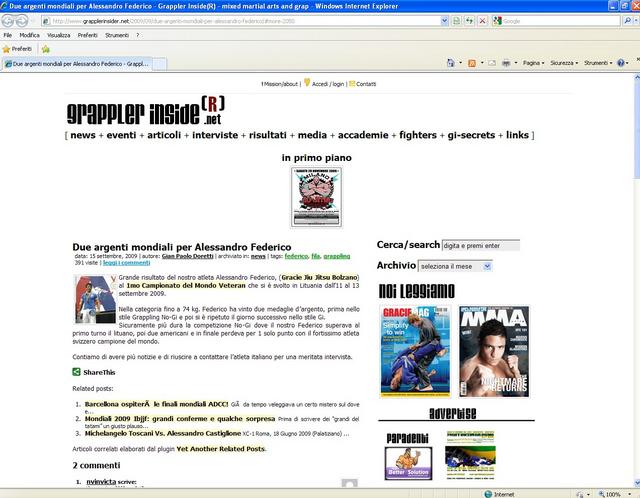Click the Cerca/search input field
Image resolution: width=640 pixels, height=498 pixels.
(x=480, y=245)
